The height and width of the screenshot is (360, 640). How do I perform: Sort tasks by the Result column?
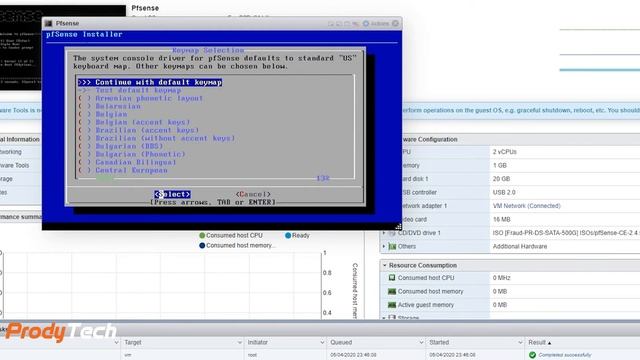coord(540,342)
